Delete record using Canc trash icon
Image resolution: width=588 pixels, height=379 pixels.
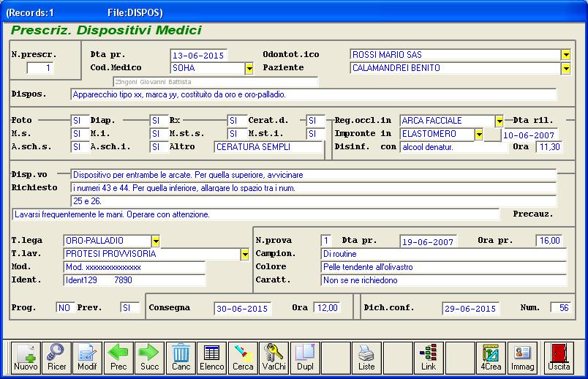[181, 358]
